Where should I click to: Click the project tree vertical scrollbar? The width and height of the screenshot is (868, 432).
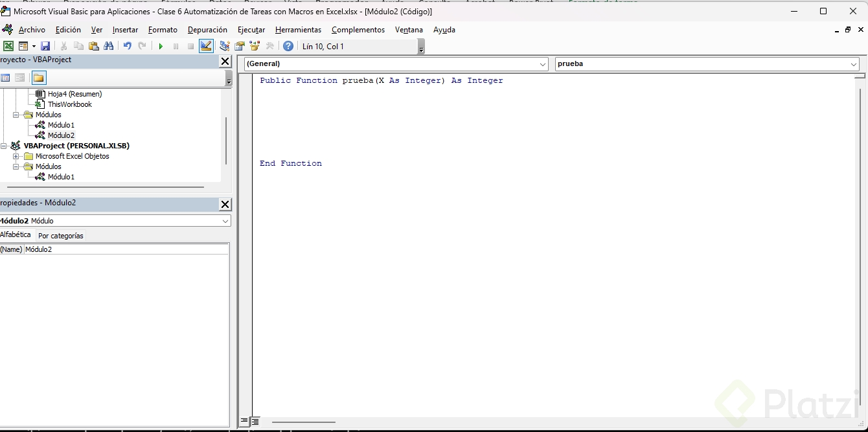pyautogui.click(x=226, y=141)
